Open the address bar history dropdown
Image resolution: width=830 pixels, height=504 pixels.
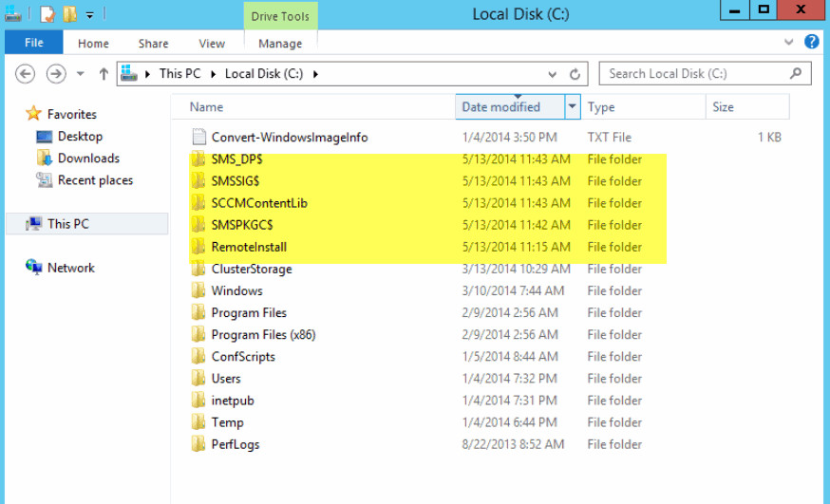click(x=552, y=74)
